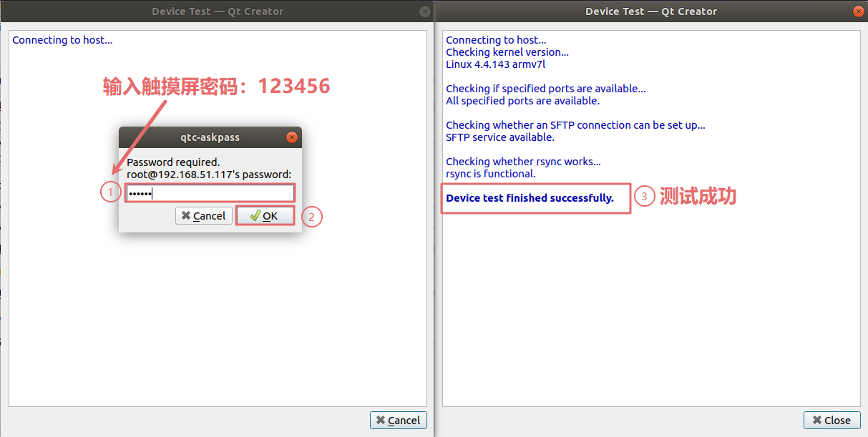
Task: Click the 'SFTP service available.' log line
Action: coord(499,137)
